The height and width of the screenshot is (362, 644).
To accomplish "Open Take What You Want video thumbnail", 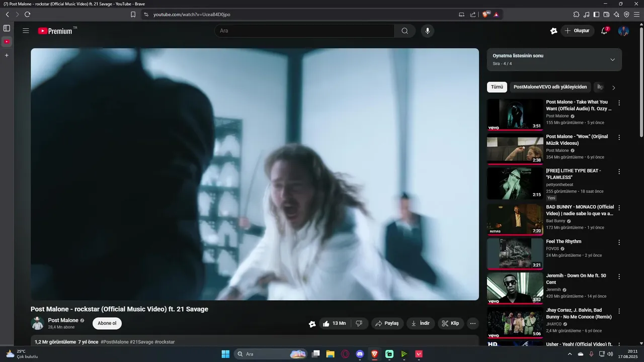I will pyautogui.click(x=515, y=115).
